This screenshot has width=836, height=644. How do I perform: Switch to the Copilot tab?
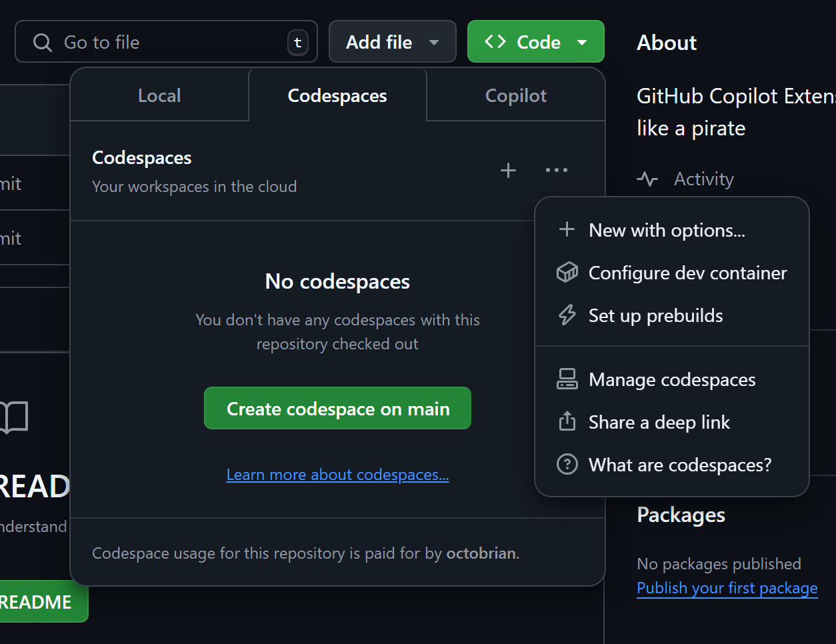click(x=515, y=95)
